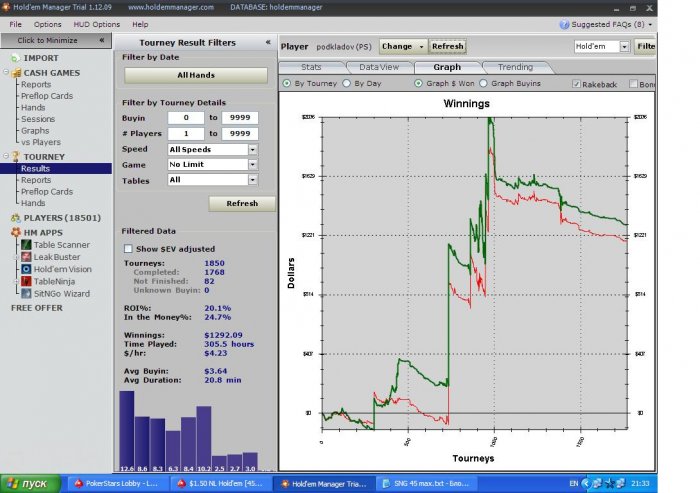This screenshot has height=493, width=700.
Task: Click the CASH GAMES chip icon
Action: click(17, 73)
